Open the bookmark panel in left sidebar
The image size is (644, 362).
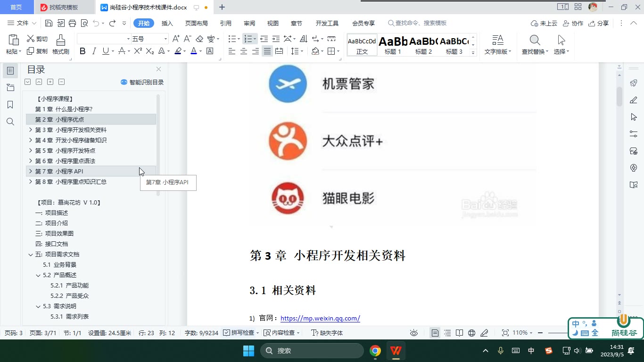[x=10, y=105]
